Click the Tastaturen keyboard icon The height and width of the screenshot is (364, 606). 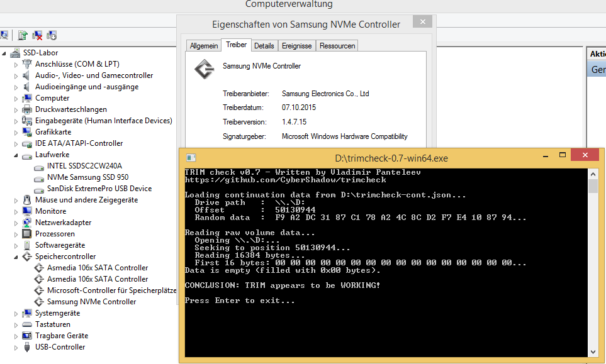coord(27,324)
